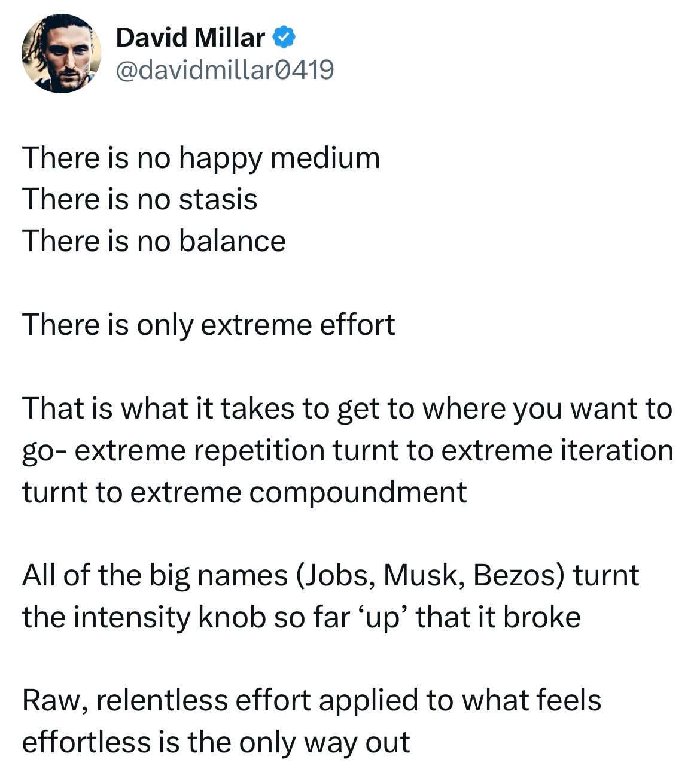Viewport: 700px width, 781px height.
Task: Click the word 'Jobs' in the parentheses
Action: [337, 576]
